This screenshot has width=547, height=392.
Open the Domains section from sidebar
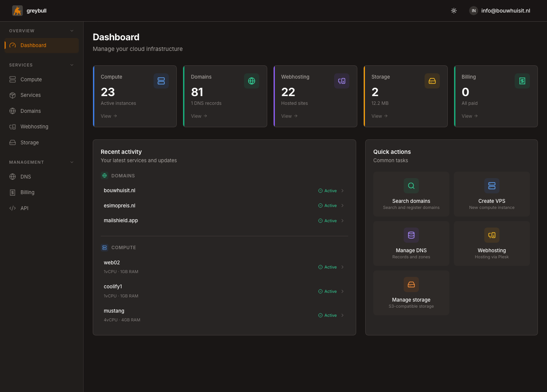coord(30,111)
